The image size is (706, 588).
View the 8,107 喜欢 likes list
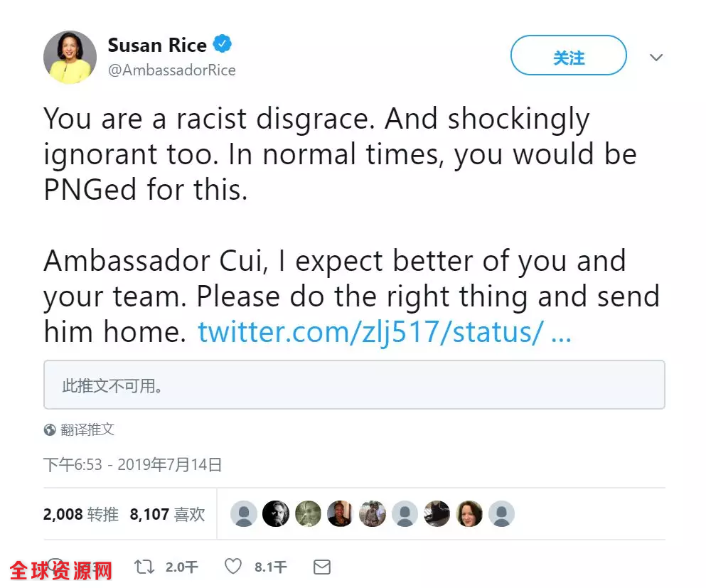click(167, 514)
